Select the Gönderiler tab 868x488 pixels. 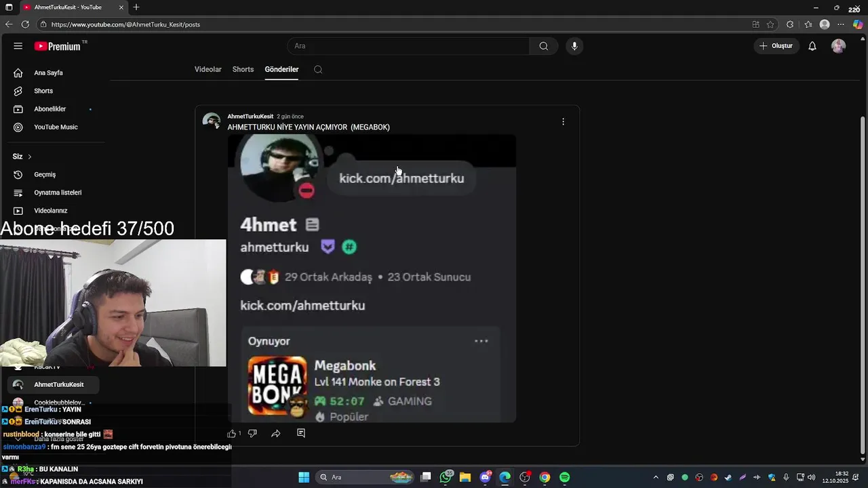[x=281, y=69]
